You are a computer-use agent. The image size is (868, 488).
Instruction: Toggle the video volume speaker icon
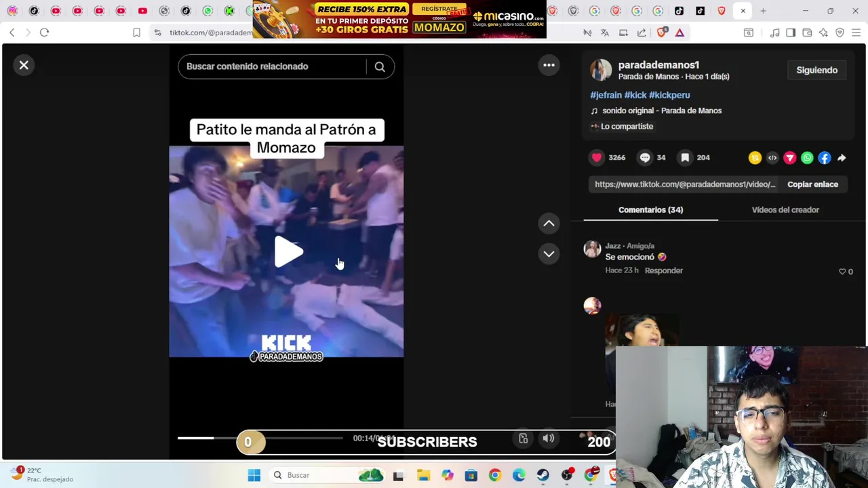pos(548,439)
